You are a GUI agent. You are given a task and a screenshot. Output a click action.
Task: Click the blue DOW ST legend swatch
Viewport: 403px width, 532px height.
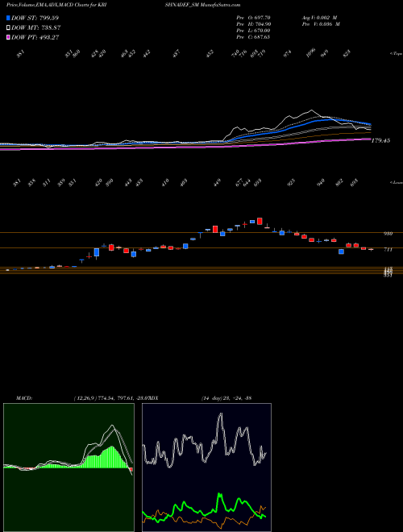coord(9,18)
